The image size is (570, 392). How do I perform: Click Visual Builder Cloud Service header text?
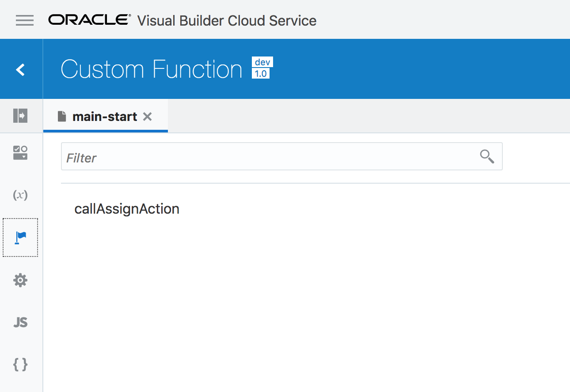pos(227,20)
